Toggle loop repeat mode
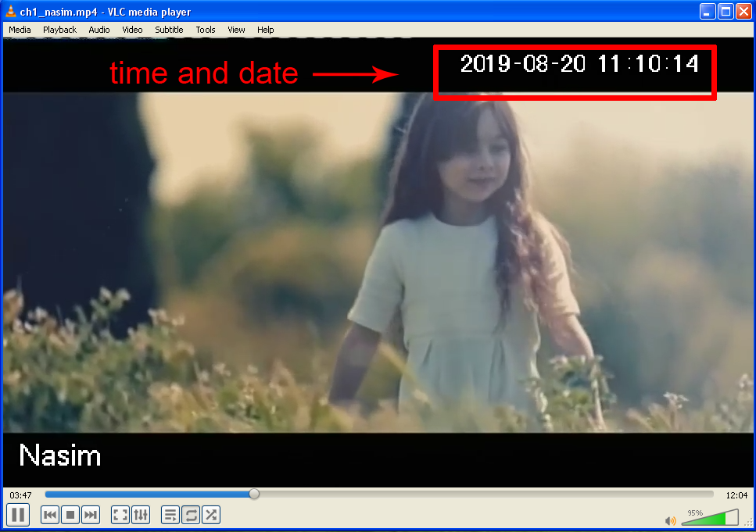This screenshot has width=756, height=532. click(x=191, y=515)
